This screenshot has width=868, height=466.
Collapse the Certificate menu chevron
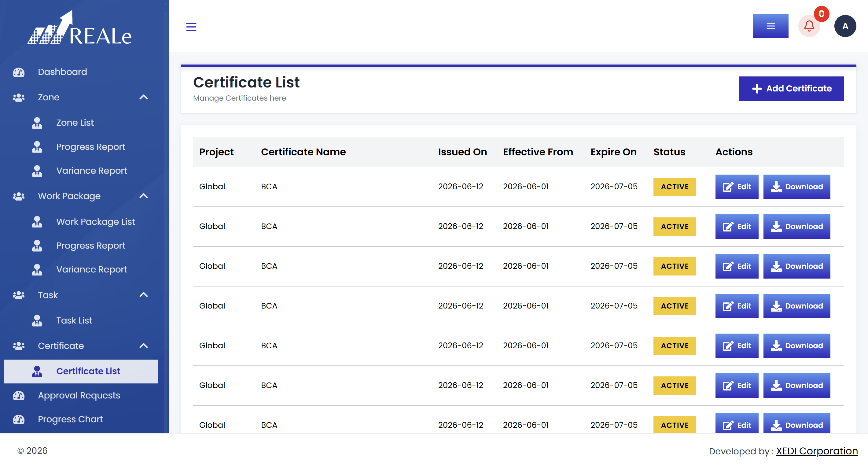tap(144, 346)
